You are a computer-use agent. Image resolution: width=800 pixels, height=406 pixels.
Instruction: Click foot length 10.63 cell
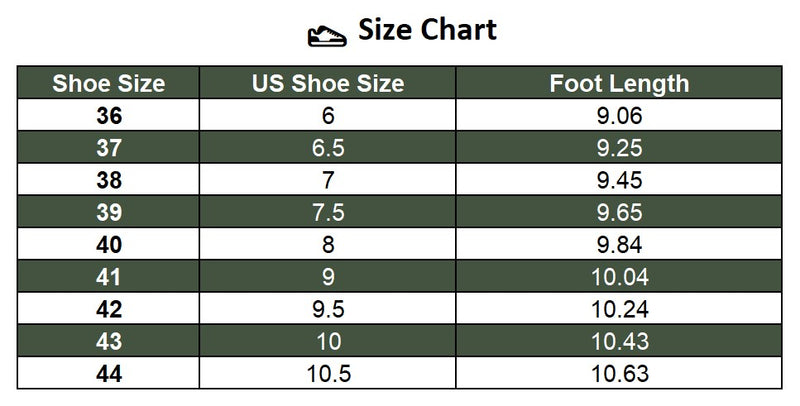pos(620,375)
